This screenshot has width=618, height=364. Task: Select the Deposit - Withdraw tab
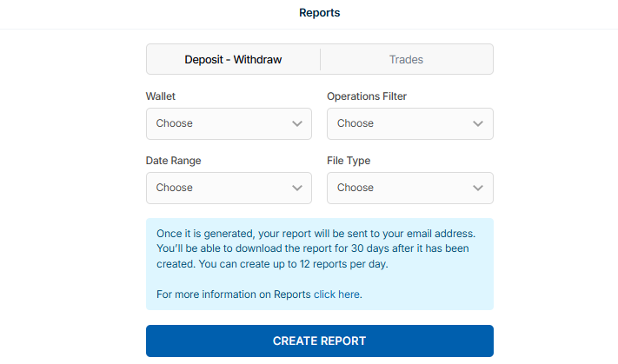click(x=233, y=60)
